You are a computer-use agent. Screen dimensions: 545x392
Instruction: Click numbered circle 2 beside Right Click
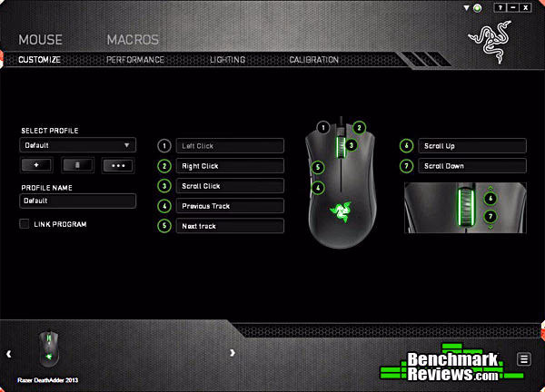pyautogui.click(x=164, y=166)
